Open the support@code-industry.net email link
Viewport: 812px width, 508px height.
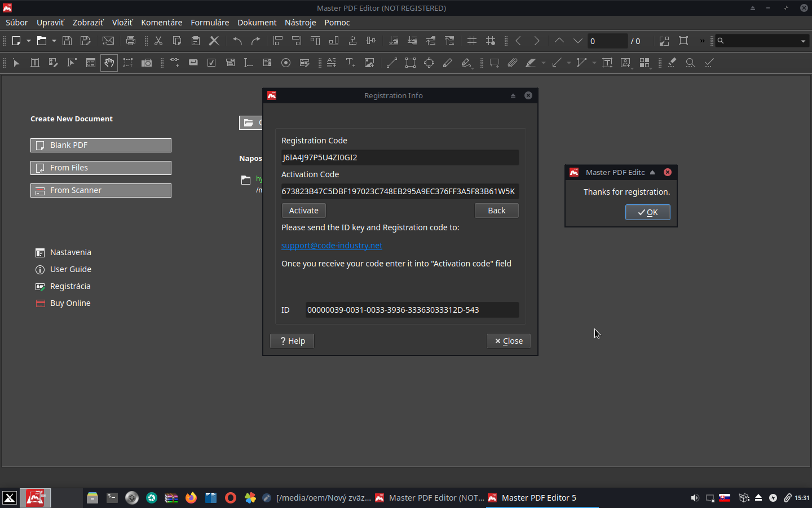332,246
